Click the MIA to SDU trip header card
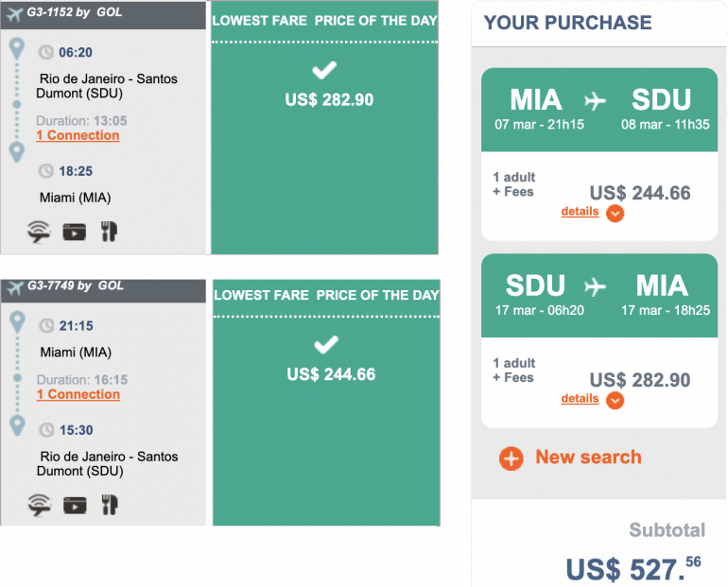The width and height of the screenshot is (728, 587). click(599, 110)
